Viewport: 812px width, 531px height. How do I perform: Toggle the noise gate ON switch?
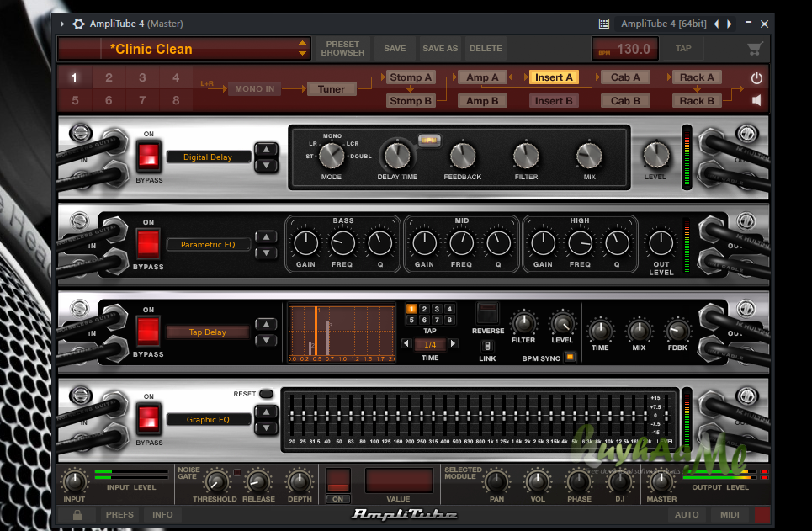337,480
